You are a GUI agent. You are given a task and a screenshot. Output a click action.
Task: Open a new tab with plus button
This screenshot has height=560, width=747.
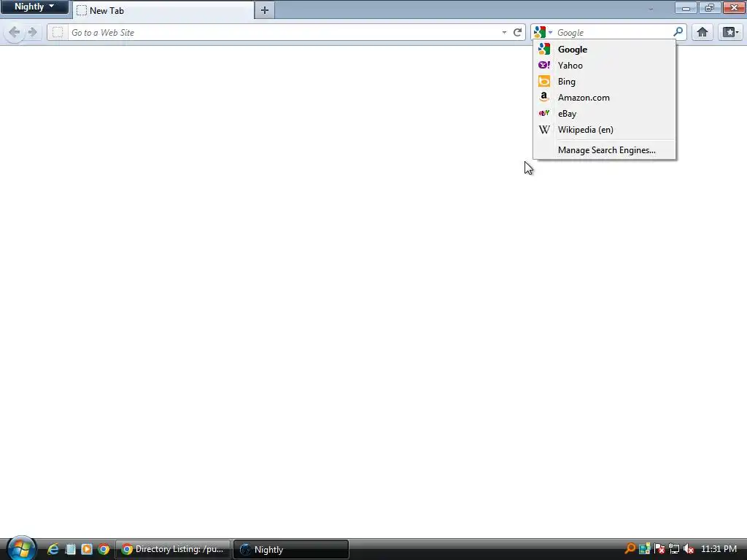click(x=264, y=10)
